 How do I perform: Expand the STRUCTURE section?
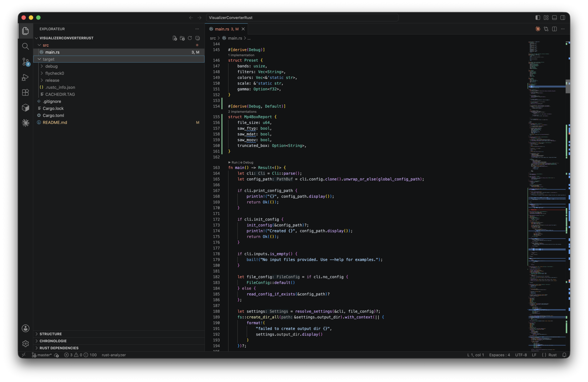coord(119,334)
